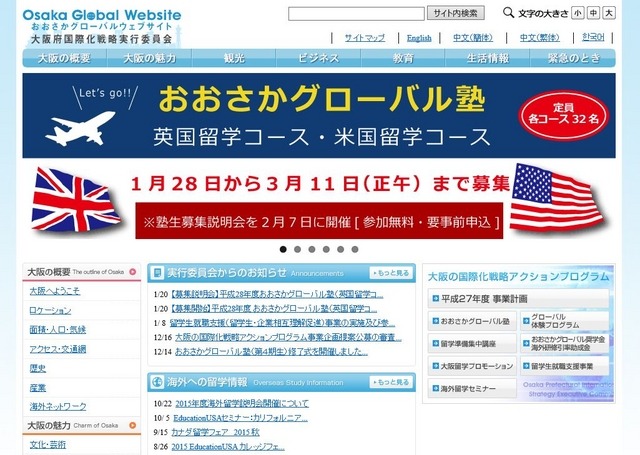This screenshot has width=640, height=455.
Task: Open 大阪へようこそ sidebar link
Action: coord(55,291)
